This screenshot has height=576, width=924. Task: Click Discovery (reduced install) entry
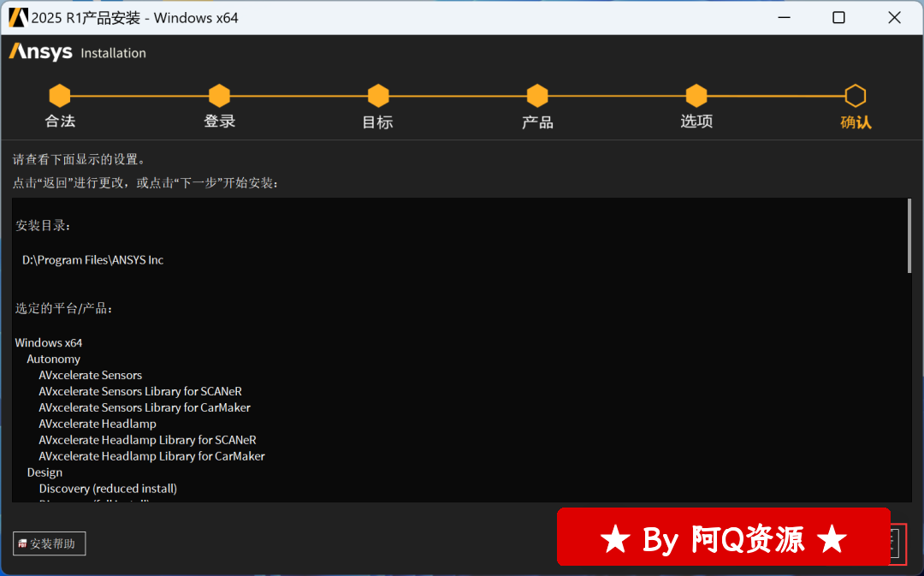[x=108, y=489]
